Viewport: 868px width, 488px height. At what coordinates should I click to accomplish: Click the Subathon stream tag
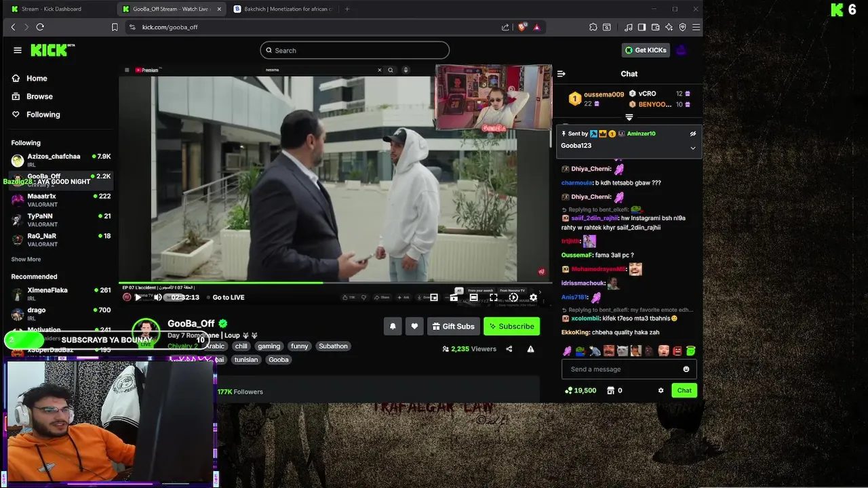click(333, 346)
